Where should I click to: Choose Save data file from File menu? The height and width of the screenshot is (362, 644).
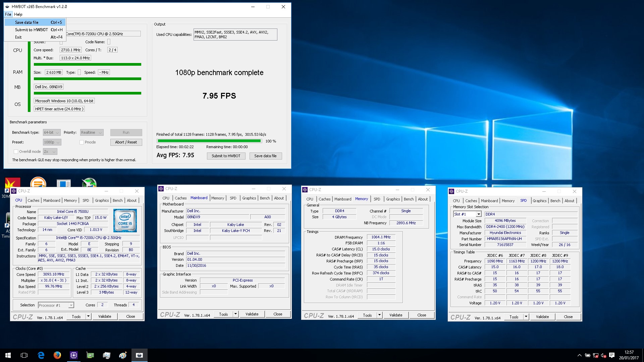click(x=35, y=22)
